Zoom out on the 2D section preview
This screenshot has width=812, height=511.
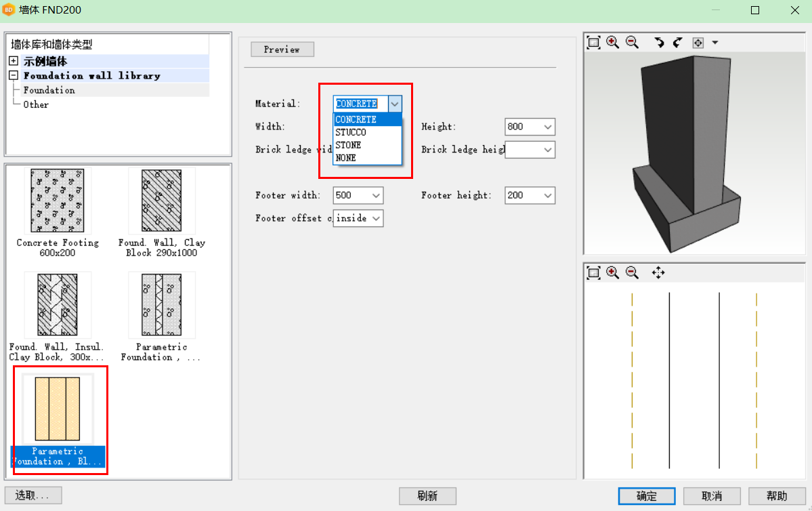click(632, 272)
